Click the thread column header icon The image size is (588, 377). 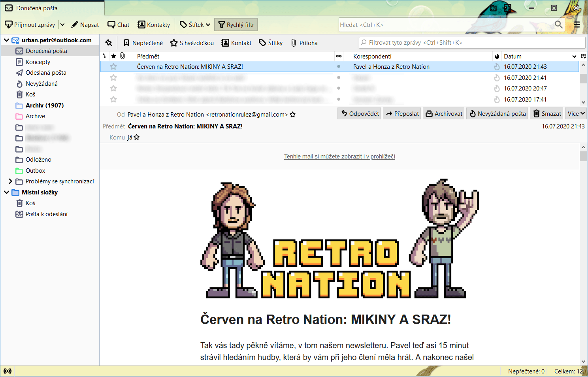tap(104, 56)
